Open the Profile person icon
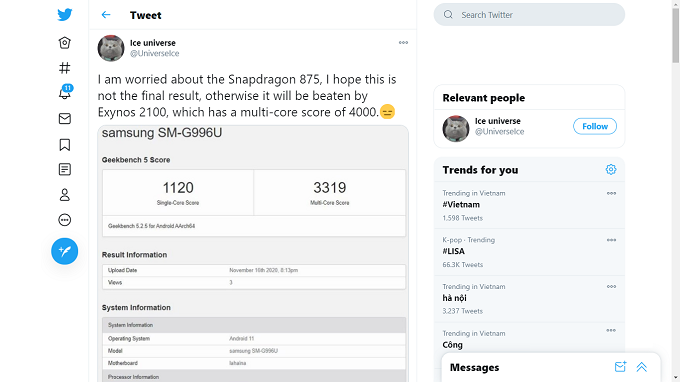The image size is (680, 382). (65, 195)
